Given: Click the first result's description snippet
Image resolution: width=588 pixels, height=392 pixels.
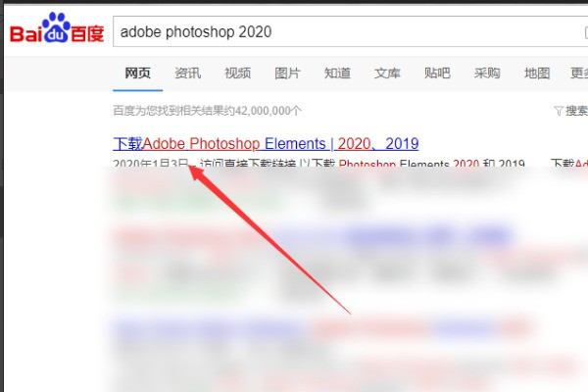Looking at the screenshot, I should point(363,163).
